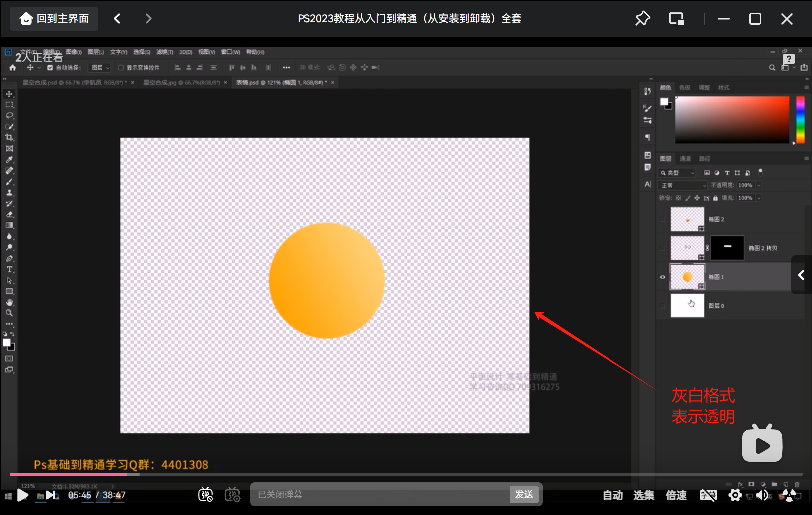
Task: Select the Crop tool
Action: [9, 138]
